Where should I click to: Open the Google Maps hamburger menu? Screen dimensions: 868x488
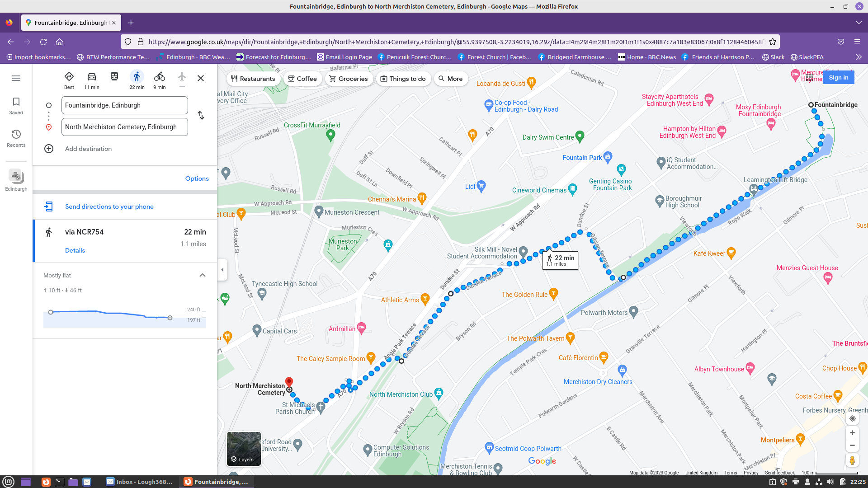point(16,78)
